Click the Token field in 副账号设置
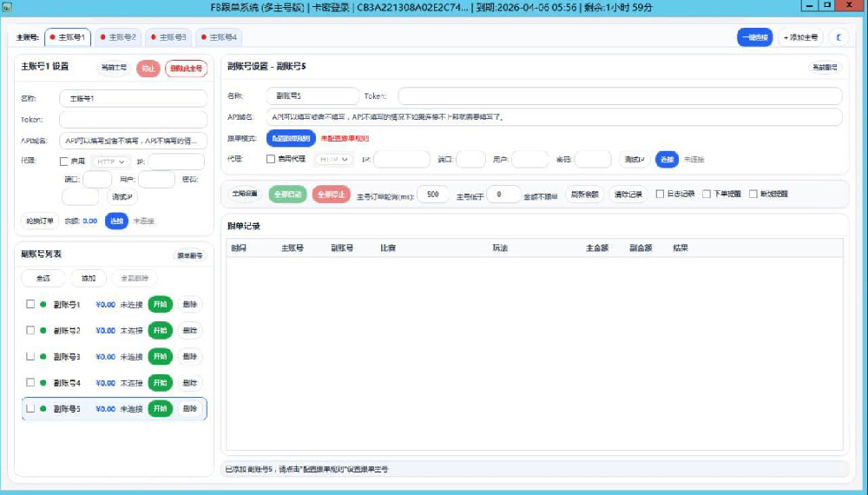 pos(620,96)
